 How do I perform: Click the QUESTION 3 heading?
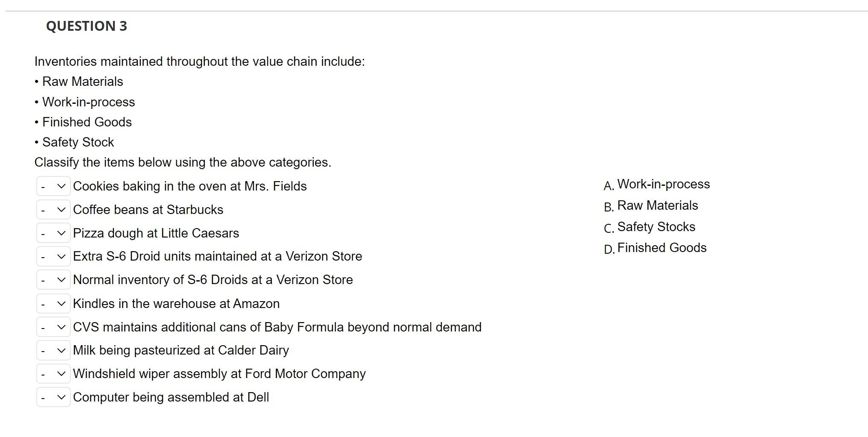point(86,26)
